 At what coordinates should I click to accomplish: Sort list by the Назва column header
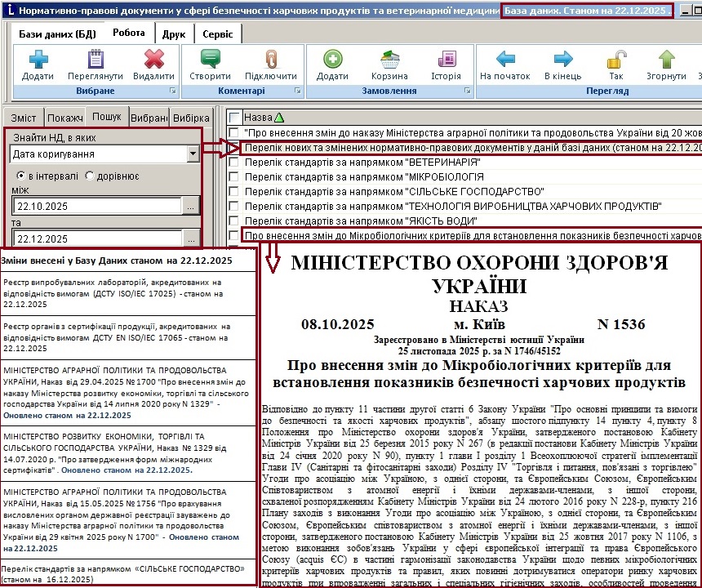263,117
